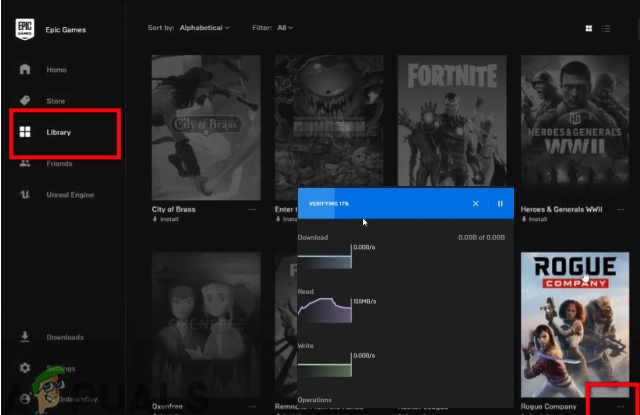640x415 pixels.
Task: Click the Read speed graph
Action: 325,311
